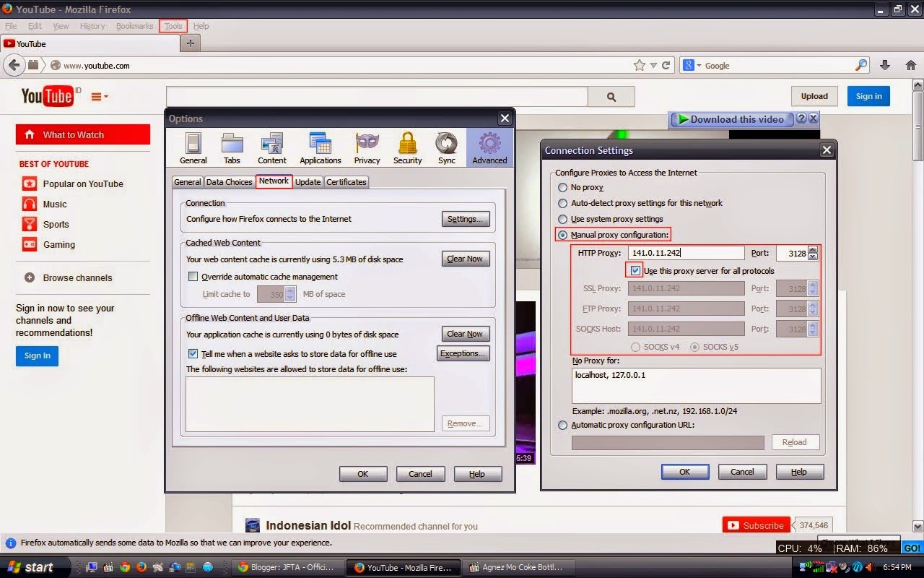The height and width of the screenshot is (578, 924).
Task: Switch to the Data Choices tab
Action: [229, 182]
